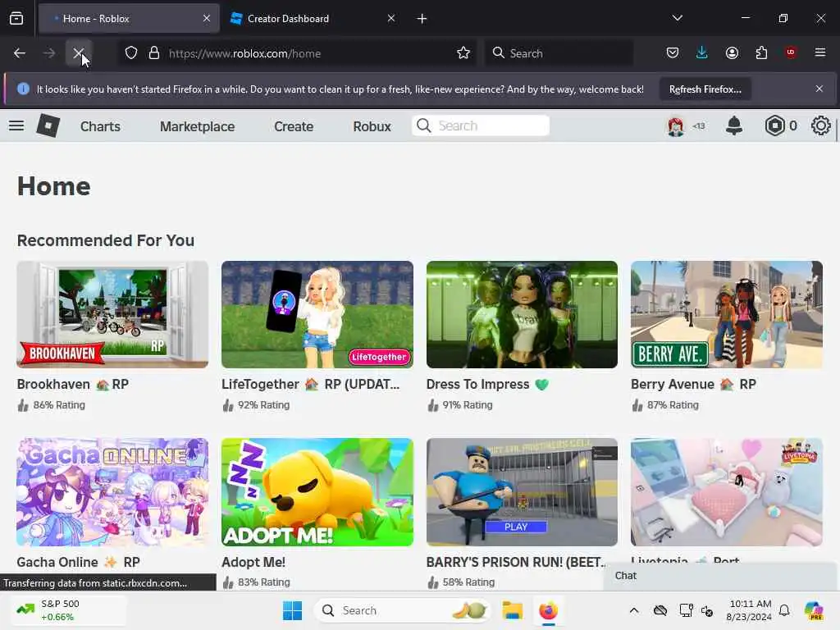Switch to Home - Roblox tab
This screenshot has width=840, height=630.
(x=129, y=19)
